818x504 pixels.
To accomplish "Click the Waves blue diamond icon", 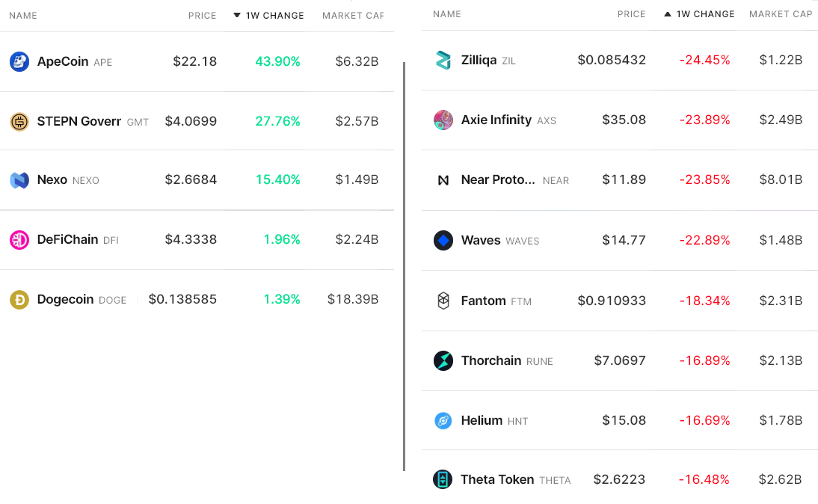I will [x=443, y=241].
